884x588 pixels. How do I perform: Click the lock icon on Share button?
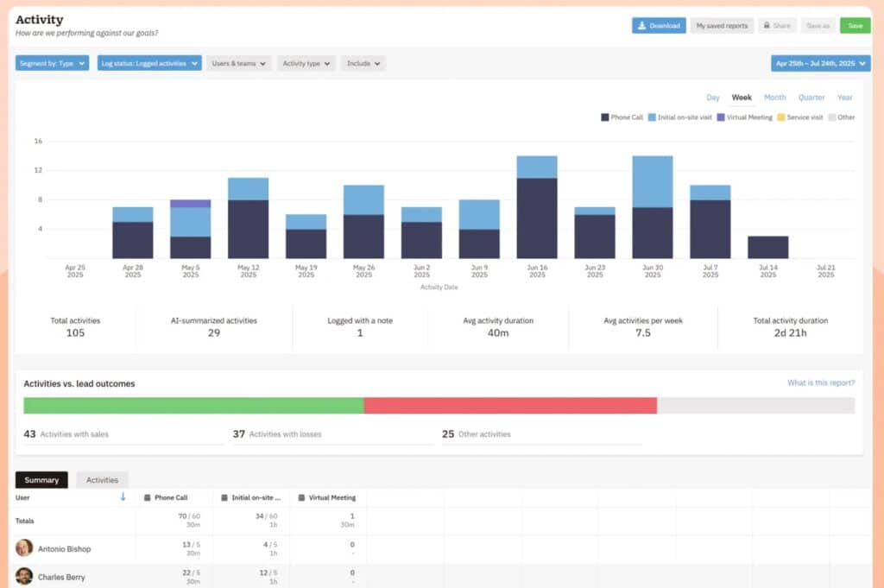pyautogui.click(x=767, y=25)
